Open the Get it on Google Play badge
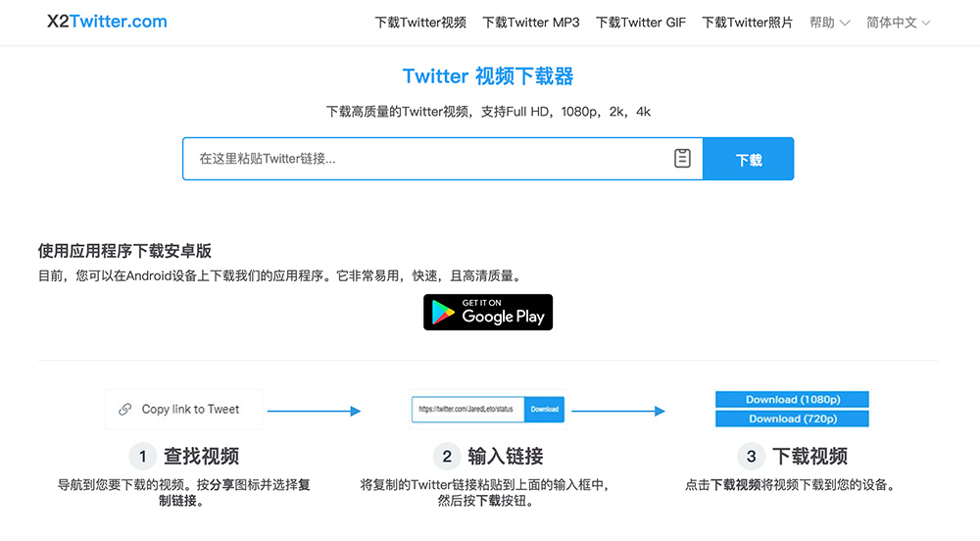Screen dimensions: 980x541 [x=488, y=312]
